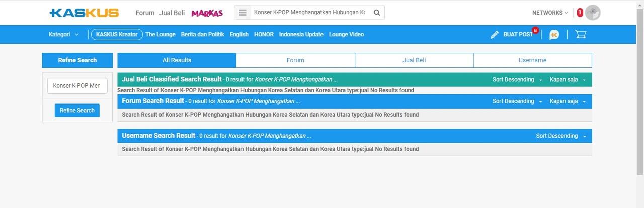Open the HONOR link

pyautogui.click(x=264, y=34)
